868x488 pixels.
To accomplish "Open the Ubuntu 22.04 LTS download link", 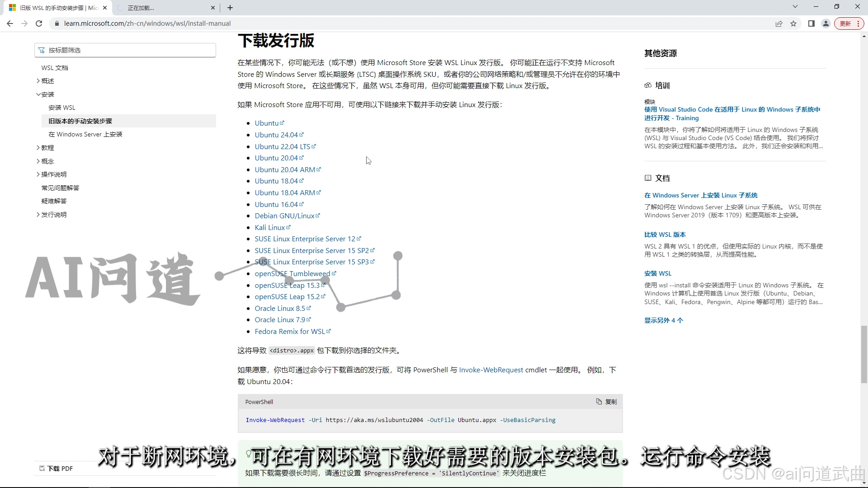I will [282, 146].
